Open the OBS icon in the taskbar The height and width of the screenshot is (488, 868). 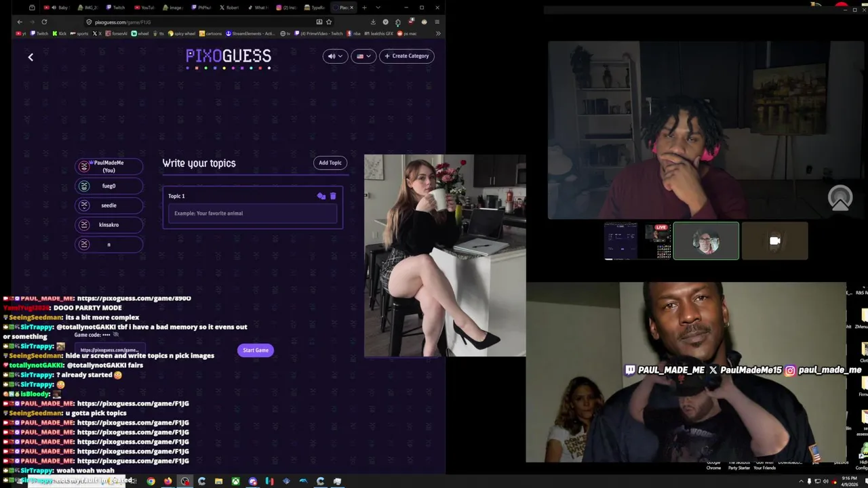tap(184, 481)
